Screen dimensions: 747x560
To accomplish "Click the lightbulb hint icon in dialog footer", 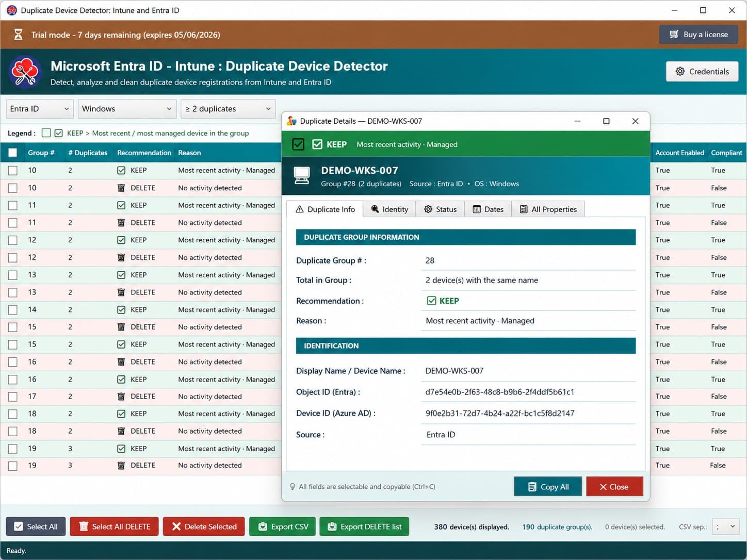I will [x=293, y=487].
